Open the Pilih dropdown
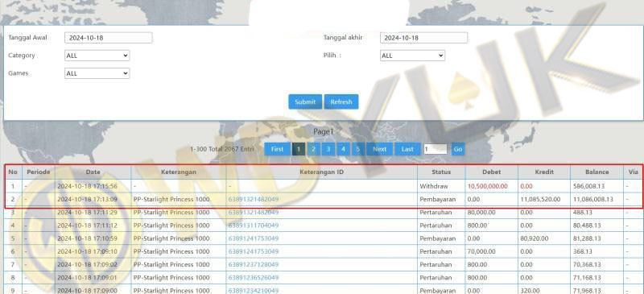The image size is (644, 294). [x=412, y=56]
